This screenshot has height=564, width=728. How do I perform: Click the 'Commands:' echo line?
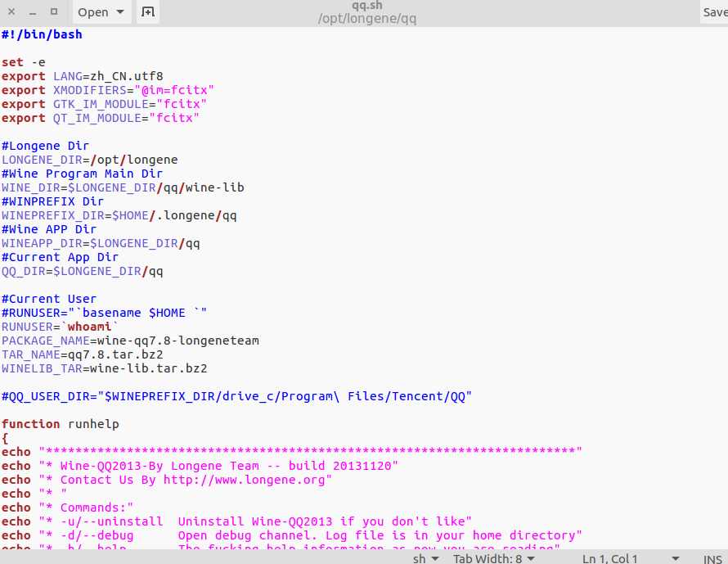tap(67, 508)
